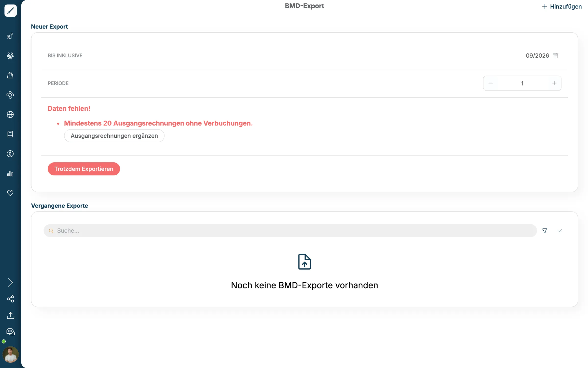Open the book icon in sidebar

pyautogui.click(x=10, y=134)
